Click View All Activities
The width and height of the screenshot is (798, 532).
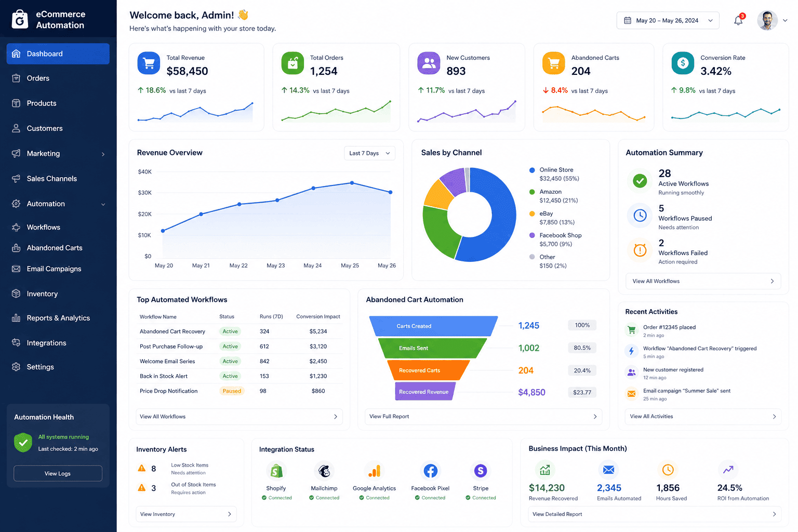pos(703,417)
